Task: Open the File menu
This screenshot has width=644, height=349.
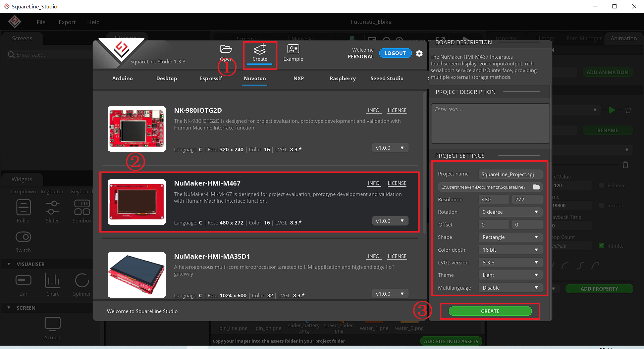Action: 41,22
